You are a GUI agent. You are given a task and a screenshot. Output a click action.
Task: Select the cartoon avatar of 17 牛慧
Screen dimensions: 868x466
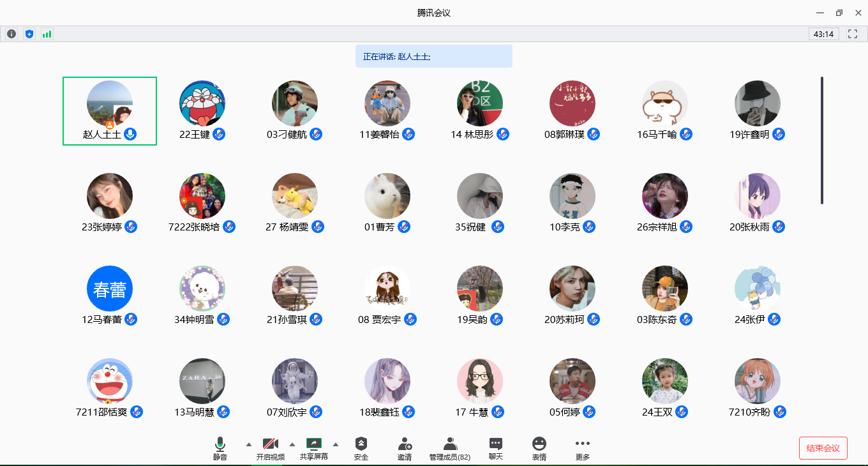pyautogui.click(x=480, y=381)
